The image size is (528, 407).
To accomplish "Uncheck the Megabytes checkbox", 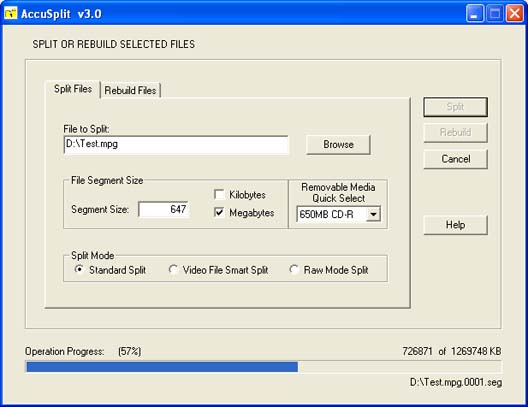I will (x=219, y=212).
